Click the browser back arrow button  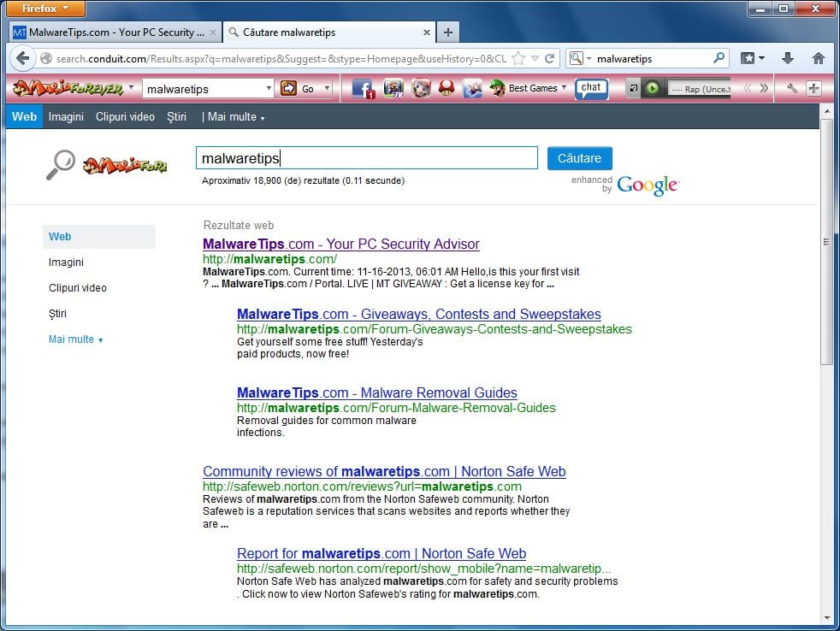[x=22, y=58]
